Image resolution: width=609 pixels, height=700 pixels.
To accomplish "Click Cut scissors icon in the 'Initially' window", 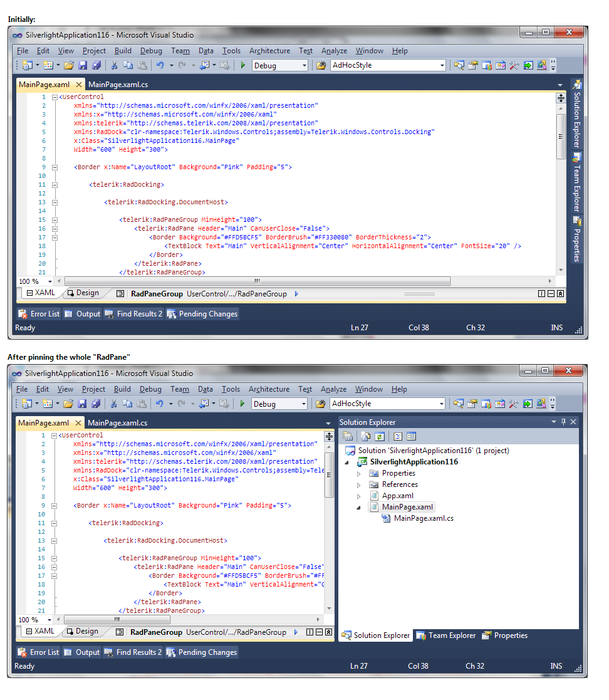I will point(114,66).
